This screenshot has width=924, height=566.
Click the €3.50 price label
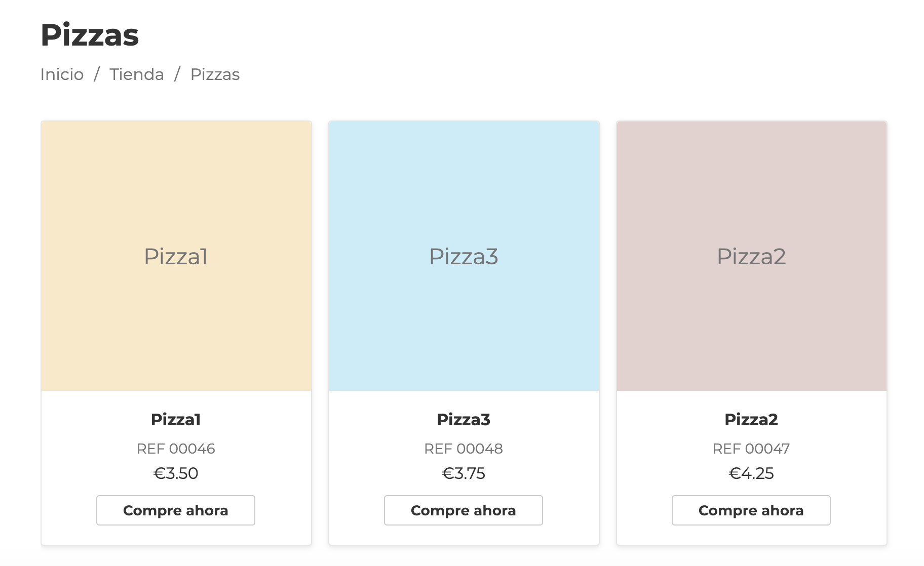(176, 473)
